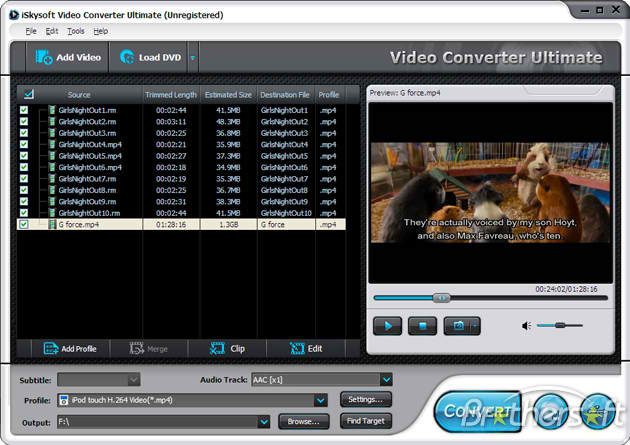Click the Settings... button
Screen dimensions: 630x445
click(366, 400)
